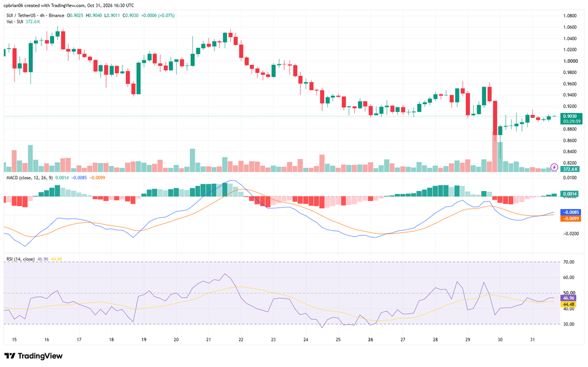Click price axis label '0.9800'
588x367 pixels.
570,72
